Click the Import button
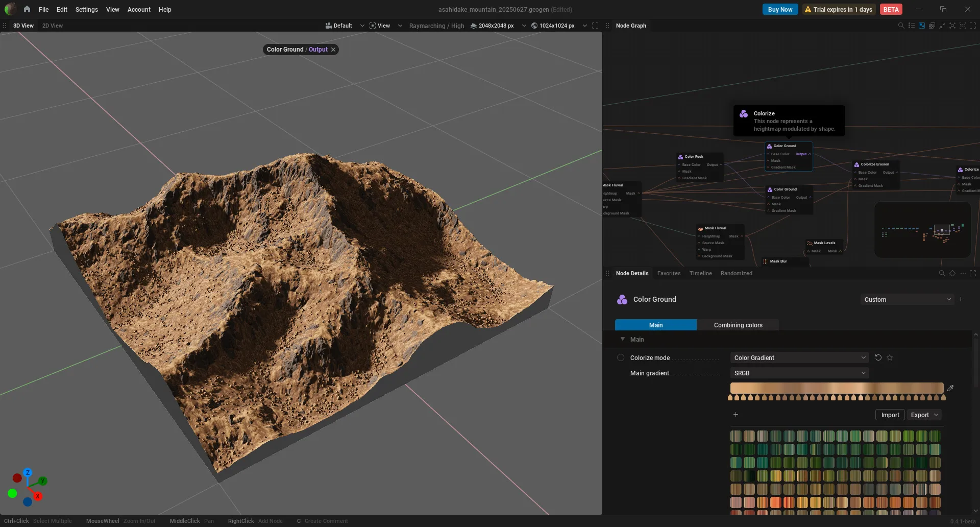980x527 pixels. click(890, 415)
